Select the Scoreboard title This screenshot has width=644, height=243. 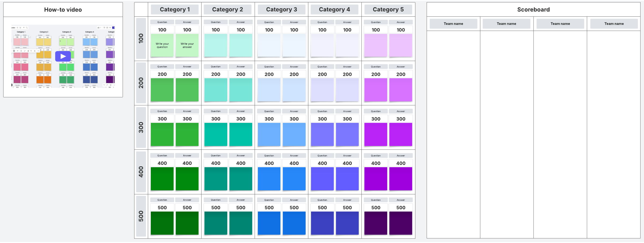click(533, 10)
